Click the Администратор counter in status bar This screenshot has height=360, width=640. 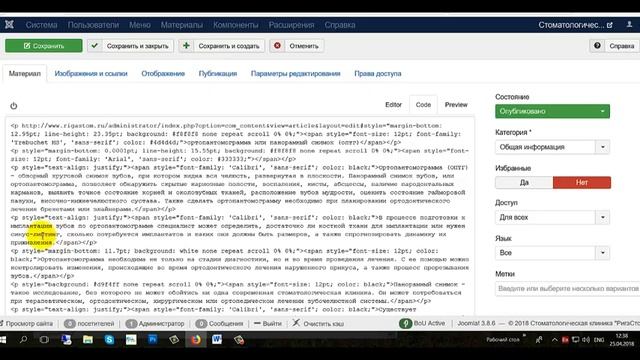point(155,324)
